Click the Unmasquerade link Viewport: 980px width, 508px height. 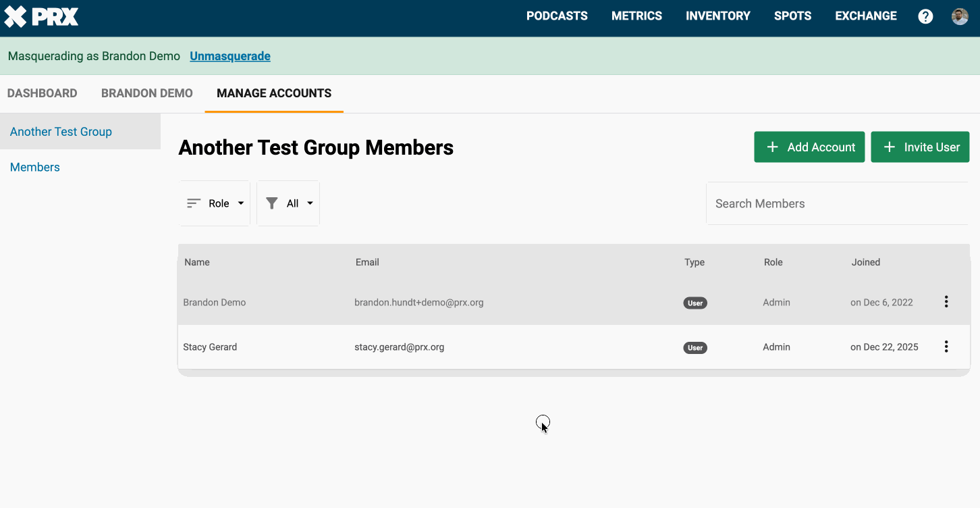point(230,56)
